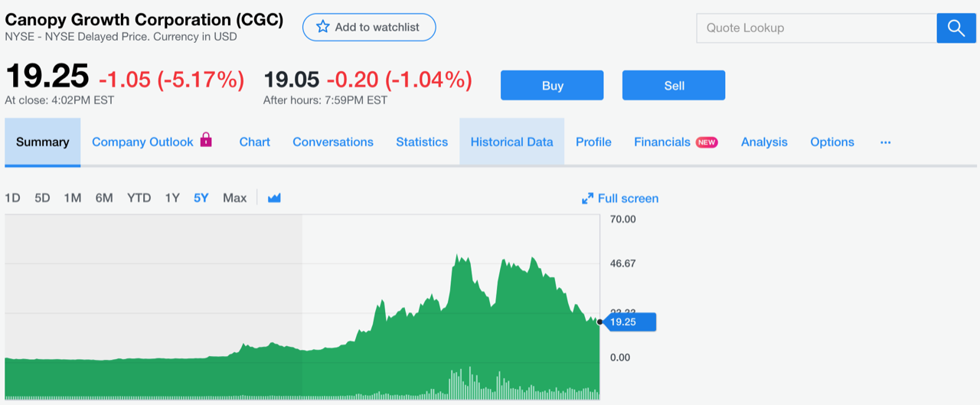
Task: Set chart range to 5D
Action: 42,198
